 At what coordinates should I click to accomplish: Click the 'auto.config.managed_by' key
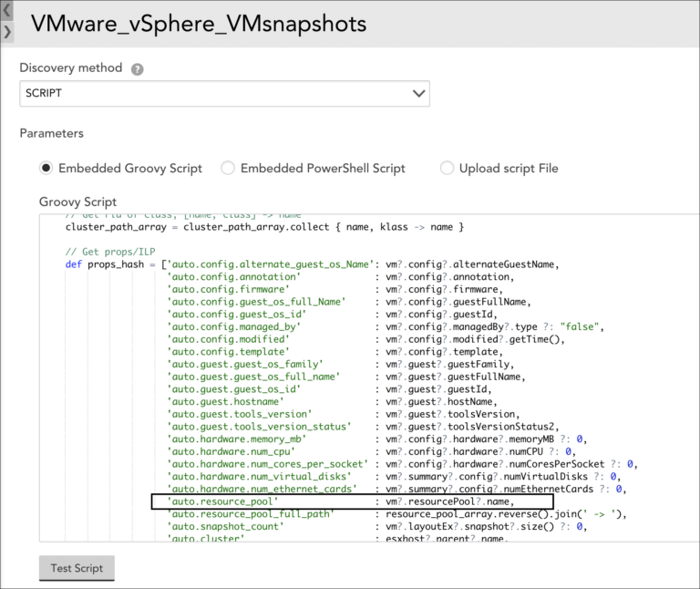234,327
